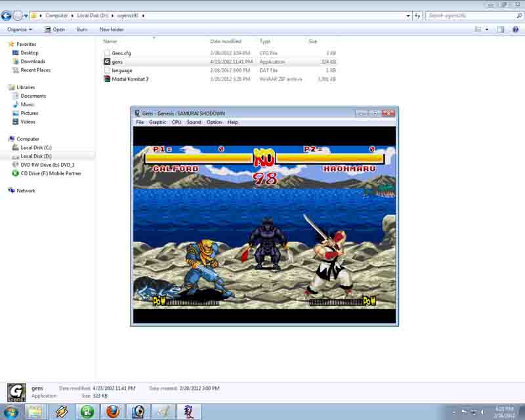Screen dimensions: 525x420
Task: Click the New folder button
Action: click(112, 30)
